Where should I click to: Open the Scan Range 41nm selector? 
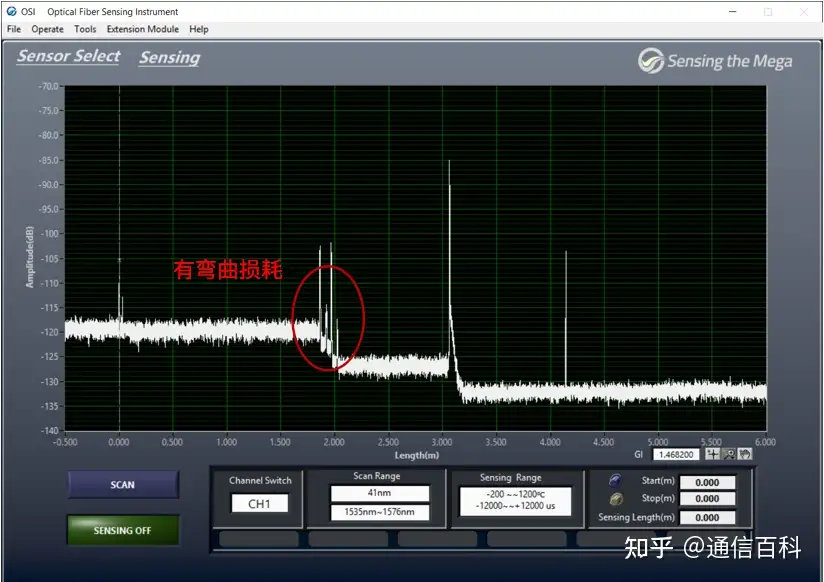(379, 493)
